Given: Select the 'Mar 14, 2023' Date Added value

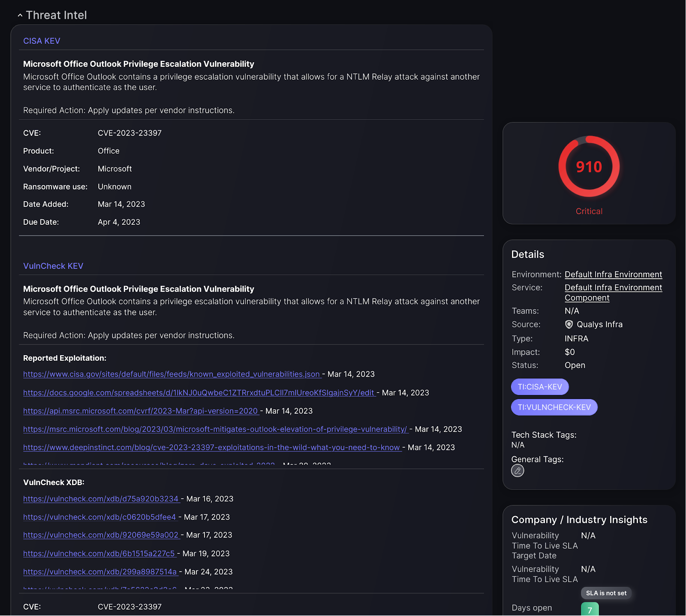Looking at the screenshot, I should coord(121,205).
